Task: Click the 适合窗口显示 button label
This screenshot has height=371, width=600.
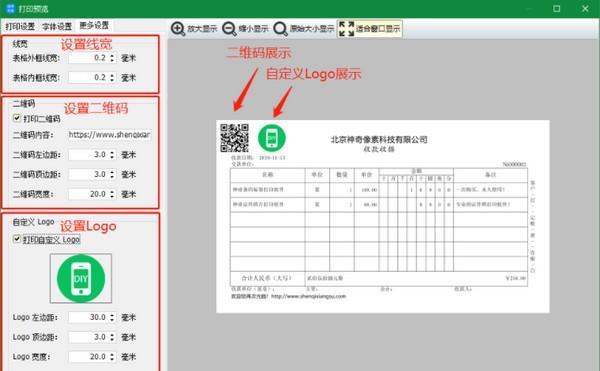Action: click(378, 29)
